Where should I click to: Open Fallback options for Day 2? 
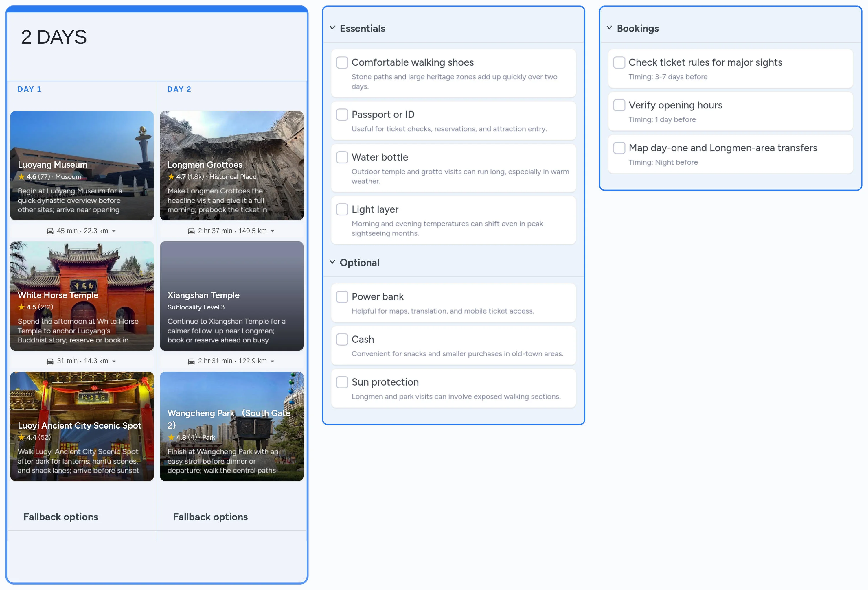click(210, 517)
